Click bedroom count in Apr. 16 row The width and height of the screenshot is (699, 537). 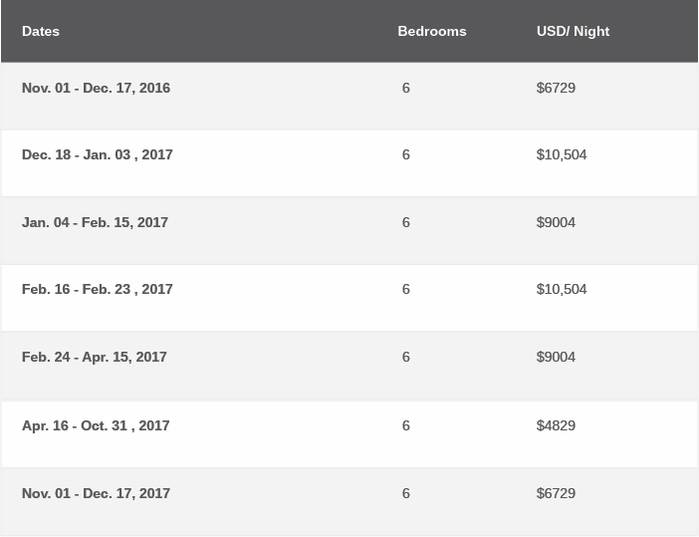pyautogui.click(x=406, y=426)
